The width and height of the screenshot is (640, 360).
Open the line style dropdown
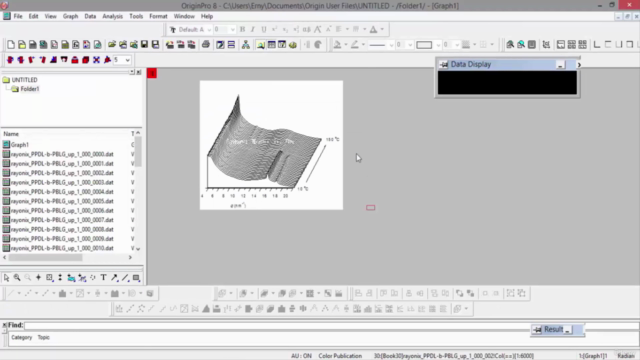tap(391, 45)
